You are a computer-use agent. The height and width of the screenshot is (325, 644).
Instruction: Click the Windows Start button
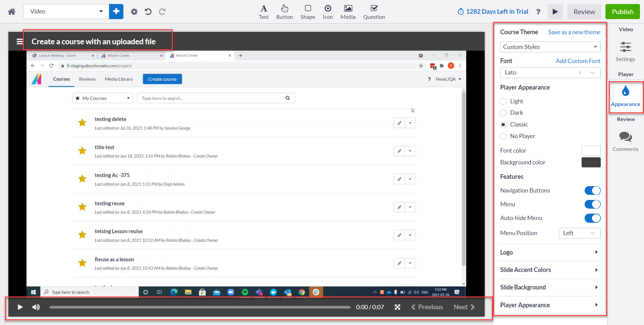(x=33, y=292)
